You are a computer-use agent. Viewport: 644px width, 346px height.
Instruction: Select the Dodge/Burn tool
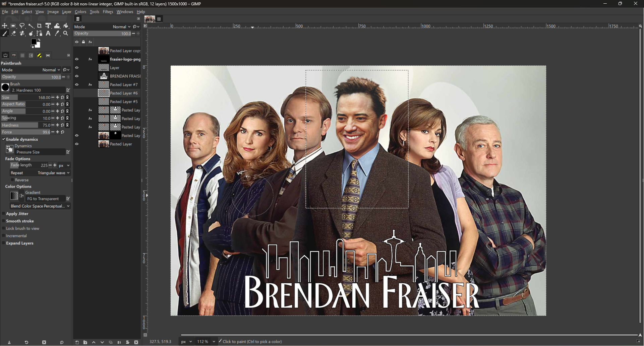[31, 33]
